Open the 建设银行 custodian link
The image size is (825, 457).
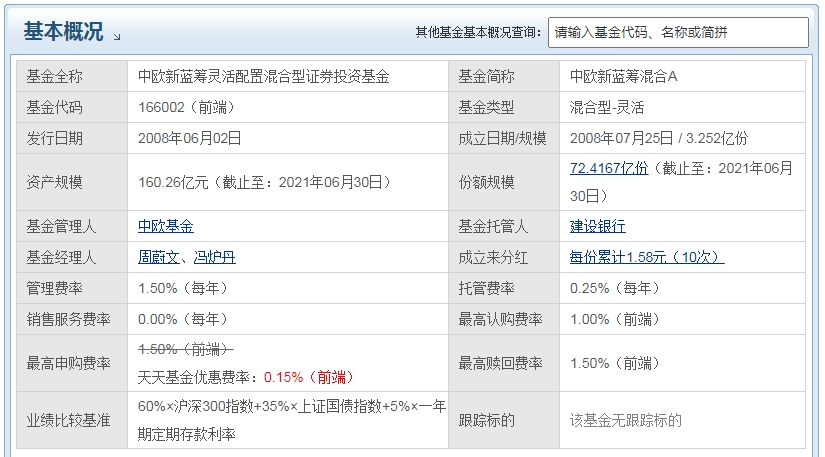pyautogui.click(x=597, y=226)
